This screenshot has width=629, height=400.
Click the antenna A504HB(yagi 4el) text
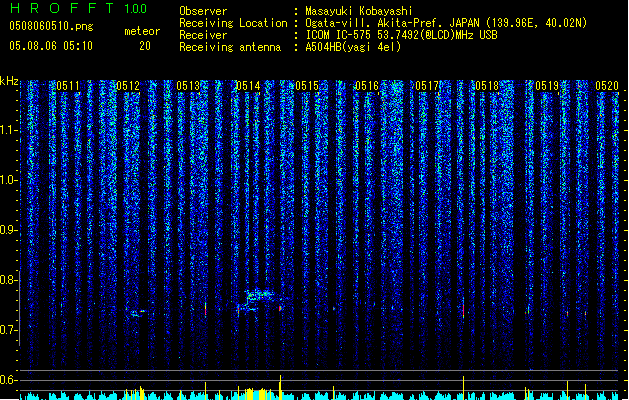point(353,47)
